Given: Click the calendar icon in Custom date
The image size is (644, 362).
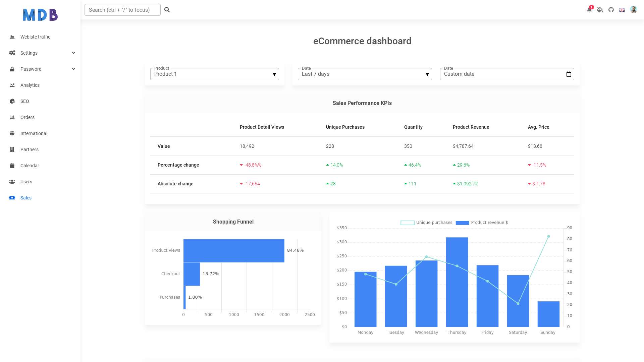Looking at the screenshot, I should tap(569, 74).
